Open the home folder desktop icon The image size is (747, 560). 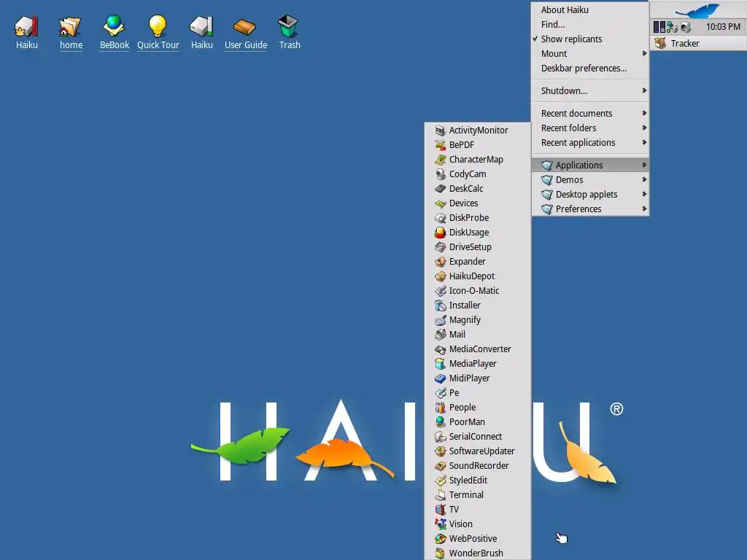tap(71, 32)
